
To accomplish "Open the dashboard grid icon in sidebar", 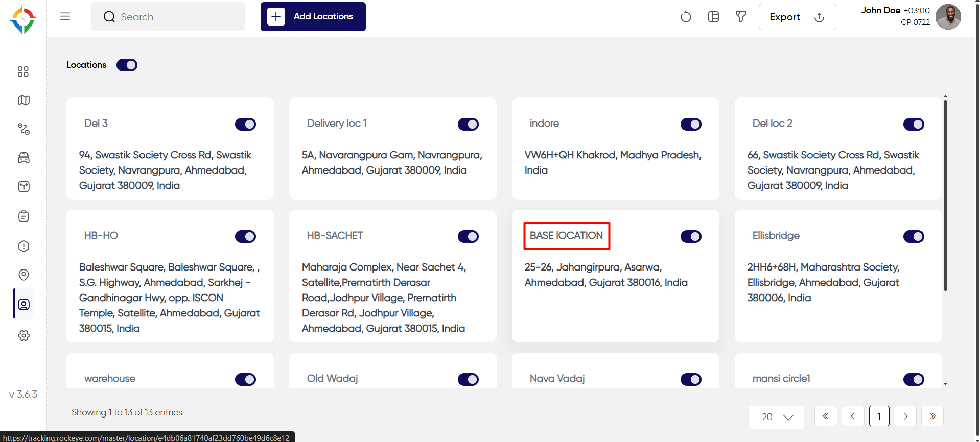I will (23, 71).
